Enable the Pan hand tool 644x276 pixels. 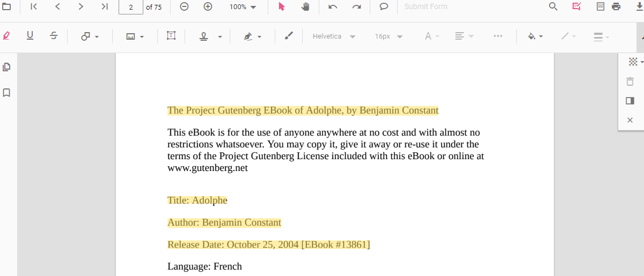(x=305, y=7)
